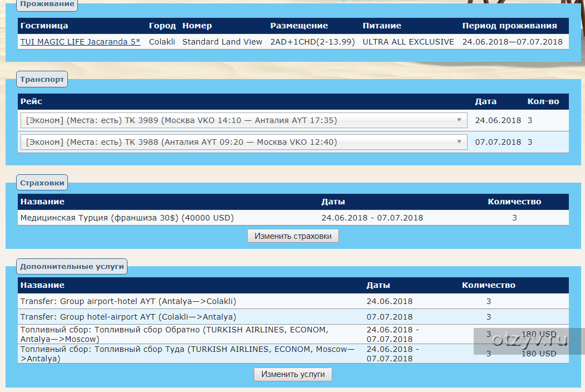
Task: Select the Транспорт section label
Action: tap(42, 79)
